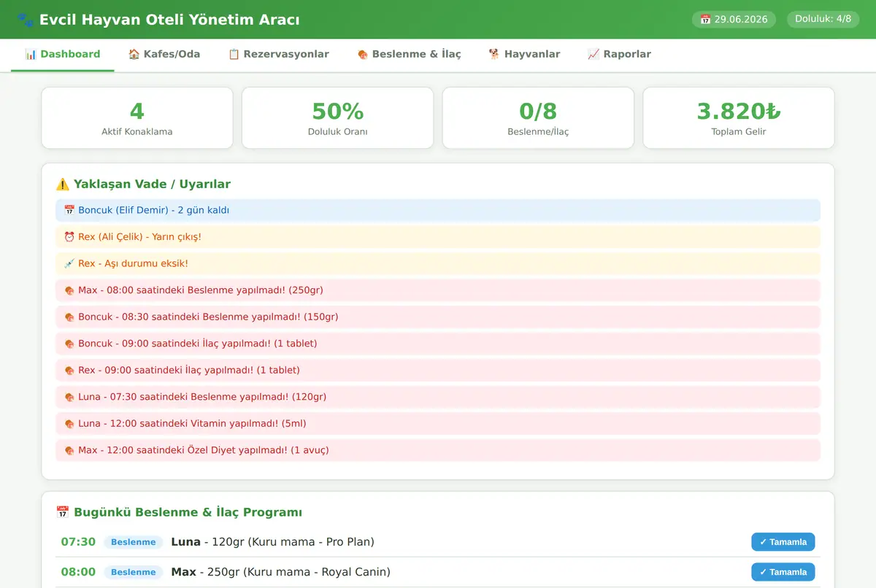
Task: Select alert 'Boncuk - 09:00 saatindeki İlaç yapılmadı!'
Action: click(x=438, y=344)
